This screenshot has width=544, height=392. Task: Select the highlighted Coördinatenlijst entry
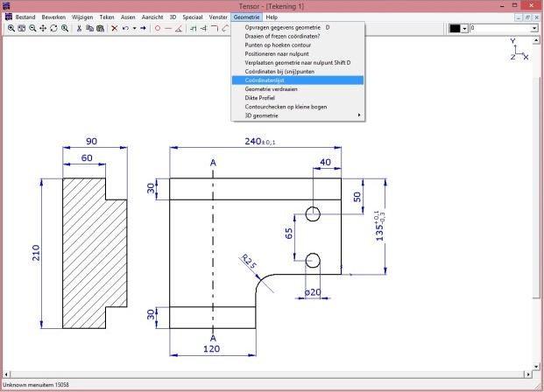(x=298, y=80)
